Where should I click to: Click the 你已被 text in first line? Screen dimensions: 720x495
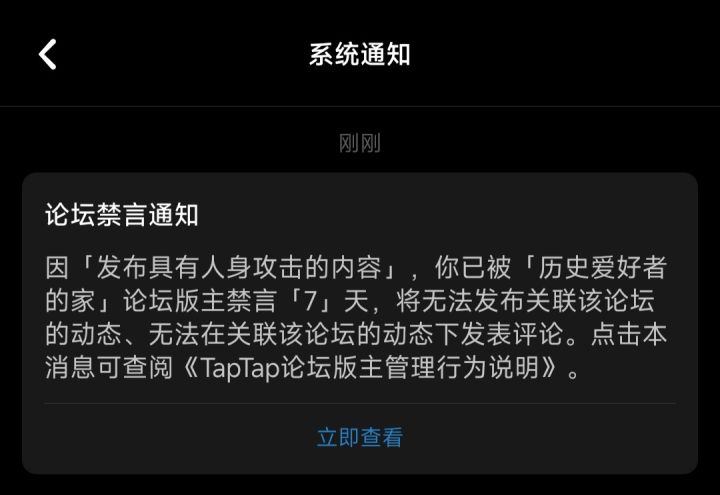472,267
